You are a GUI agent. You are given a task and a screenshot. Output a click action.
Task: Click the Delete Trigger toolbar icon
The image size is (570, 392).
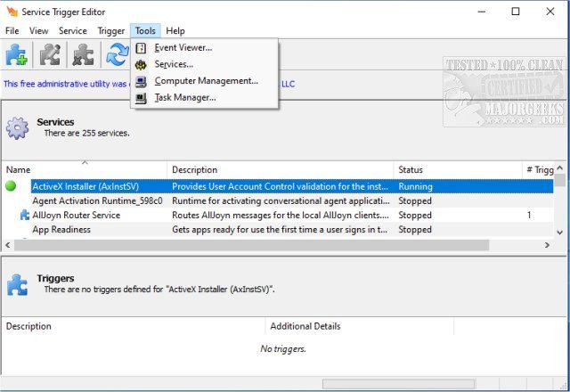(x=84, y=55)
